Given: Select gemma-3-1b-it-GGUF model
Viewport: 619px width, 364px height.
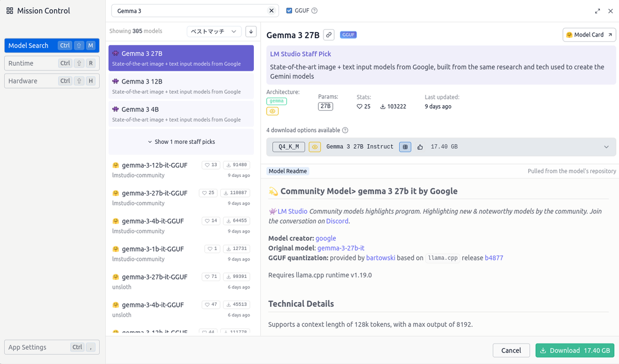Looking at the screenshot, I should pyautogui.click(x=181, y=253).
